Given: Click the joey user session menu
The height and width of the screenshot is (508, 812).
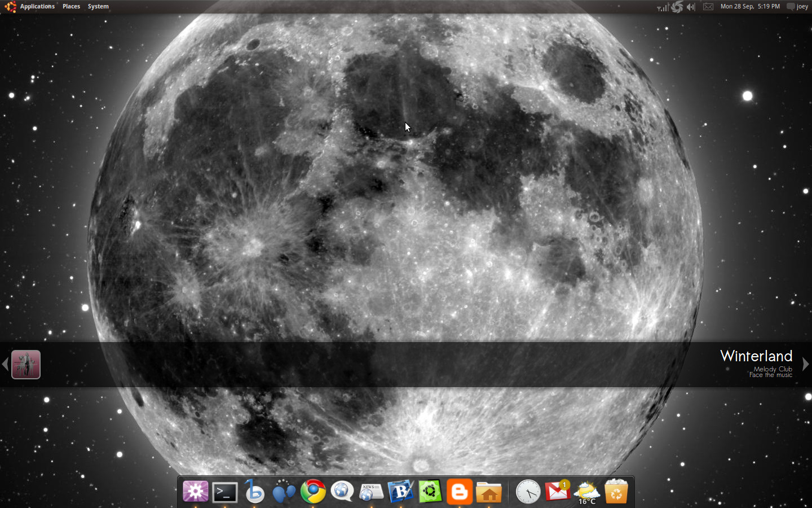Looking at the screenshot, I should 797,6.
